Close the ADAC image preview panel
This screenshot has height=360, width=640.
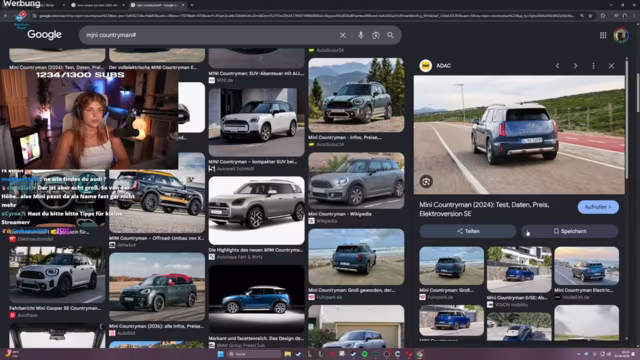(x=611, y=66)
